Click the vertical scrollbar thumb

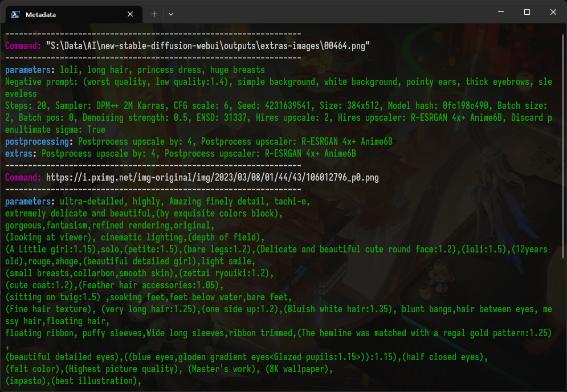[x=564, y=146]
